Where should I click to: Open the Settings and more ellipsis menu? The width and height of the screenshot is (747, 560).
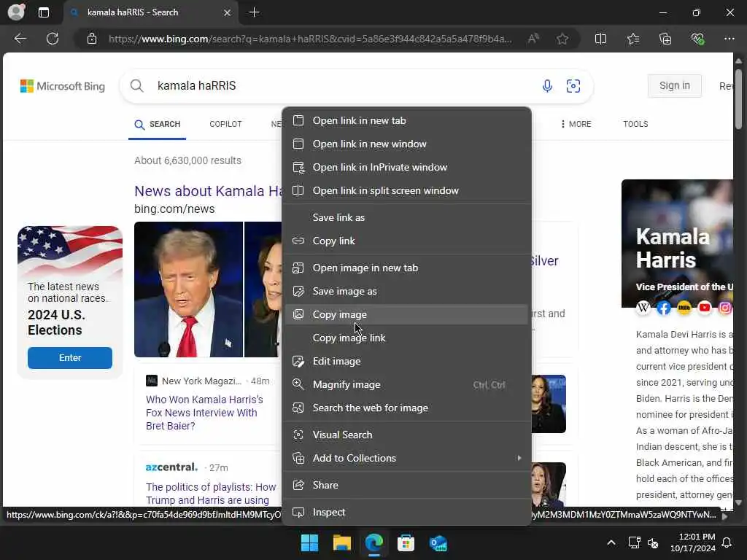[729, 39]
